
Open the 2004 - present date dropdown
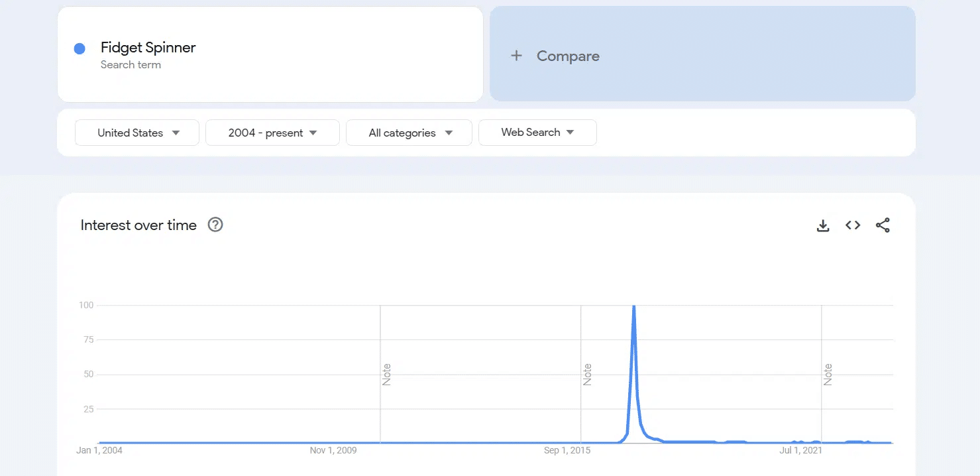tap(272, 133)
